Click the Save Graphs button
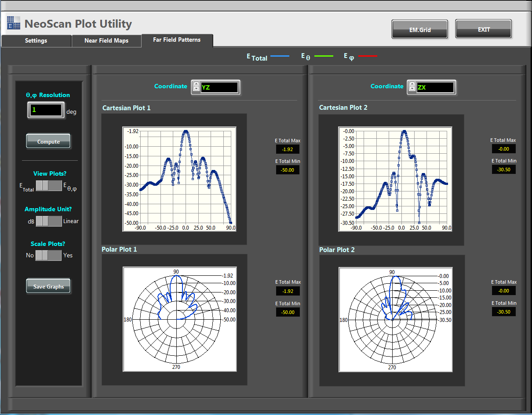Screen dimensions: 532x415 [48, 286]
